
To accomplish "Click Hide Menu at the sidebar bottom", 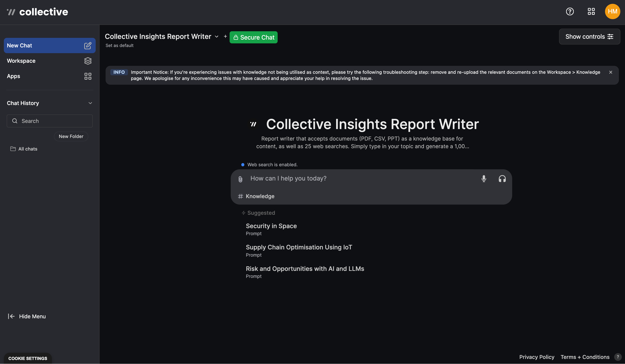I will [x=27, y=316].
